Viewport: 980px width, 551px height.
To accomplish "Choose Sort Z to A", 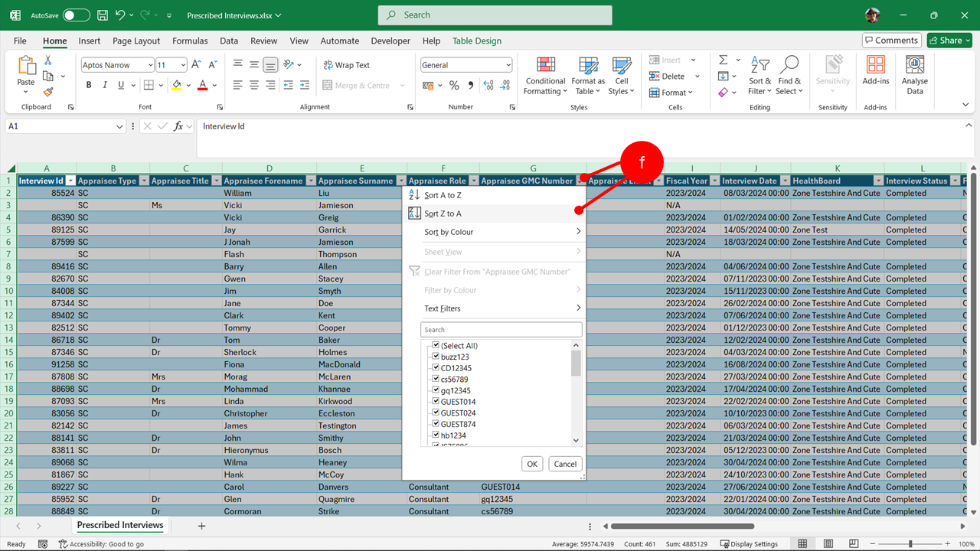I will tap(443, 214).
